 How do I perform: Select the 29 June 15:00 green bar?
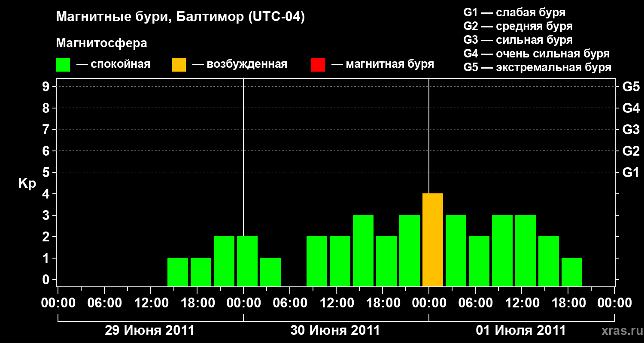coord(178,272)
